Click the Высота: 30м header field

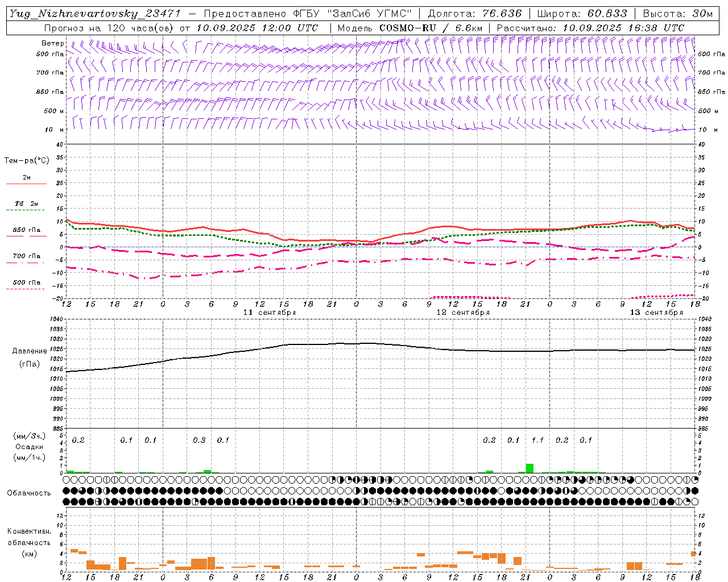677,14
